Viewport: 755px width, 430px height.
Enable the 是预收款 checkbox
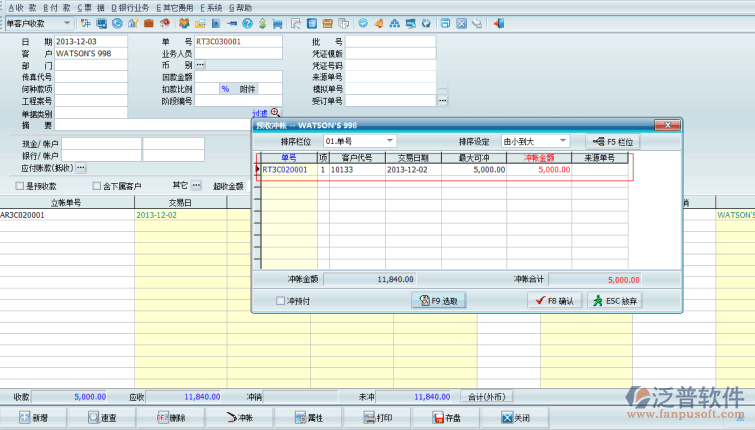tap(20, 186)
